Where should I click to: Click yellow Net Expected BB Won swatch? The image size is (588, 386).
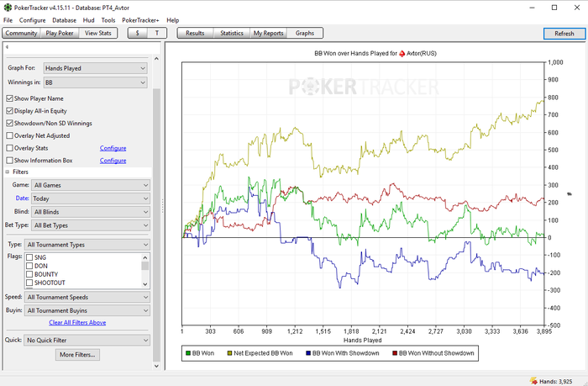(x=230, y=353)
